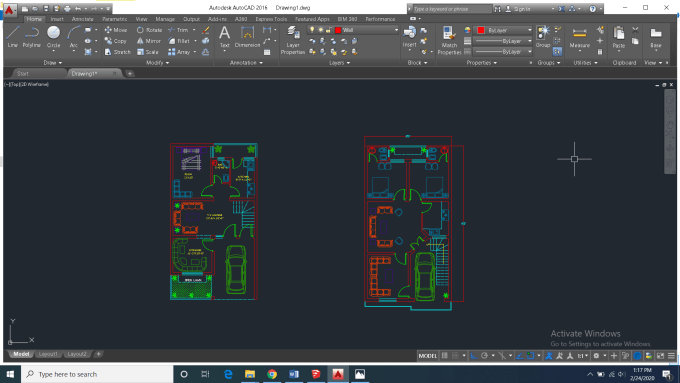Select the Polyline tool
Screen dimensions: 680x383
coord(32,36)
